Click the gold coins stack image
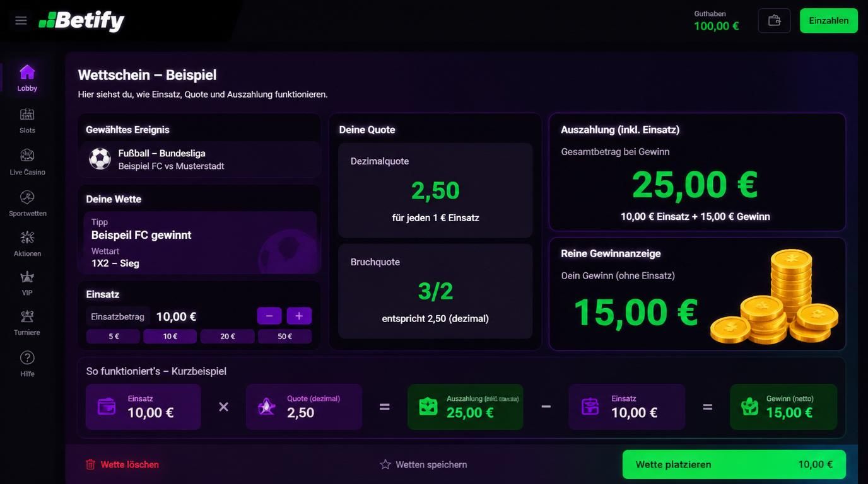This screenshot has height=484, width=868. pos(775,296)
